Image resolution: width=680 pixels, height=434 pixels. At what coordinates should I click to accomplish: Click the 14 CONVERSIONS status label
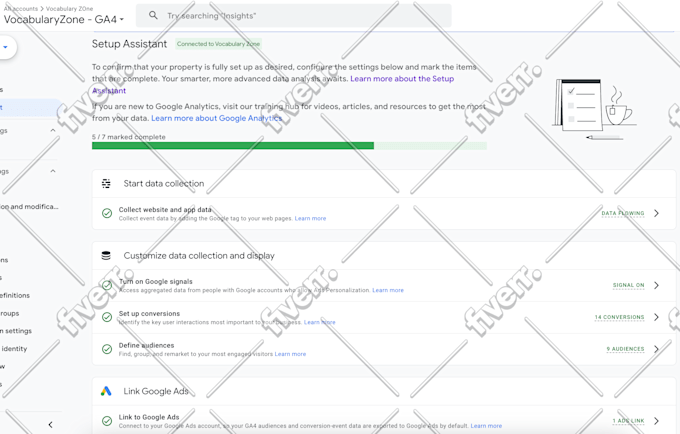(x=619, y=317)
